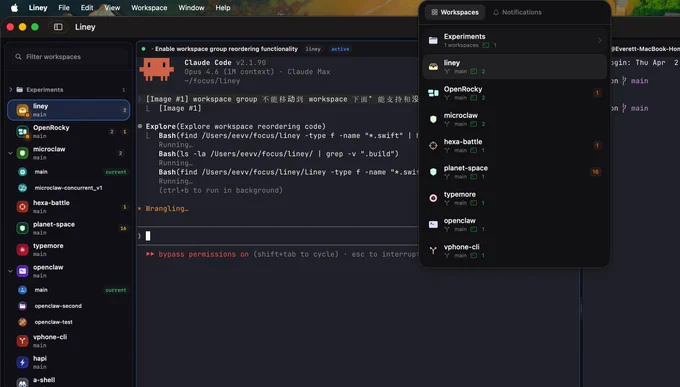Click the liney tag in terminal tab header

click(x=313, y=49)
